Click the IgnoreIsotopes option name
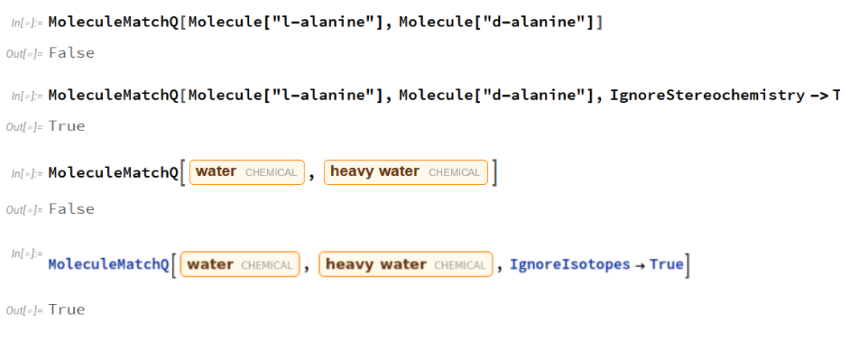This screenshot has height=341, width=868. [x=570, y=265]
